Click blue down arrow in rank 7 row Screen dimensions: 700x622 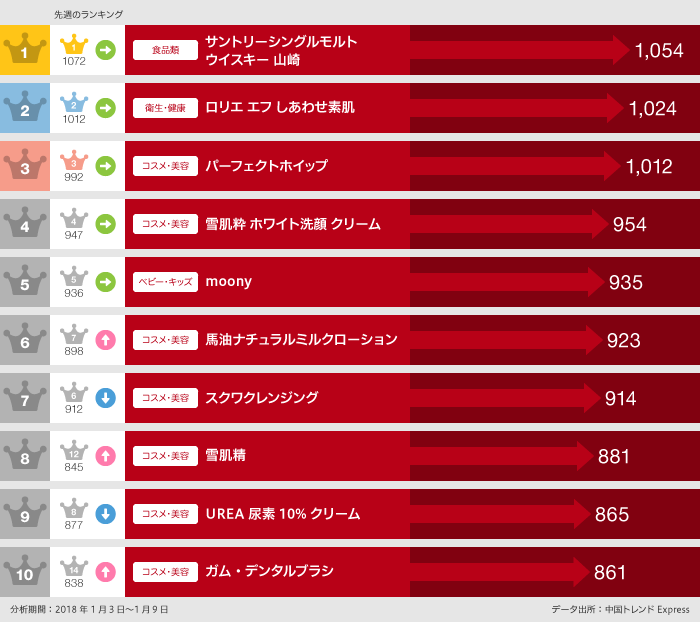pyautogui.click(x=105, y=398)
